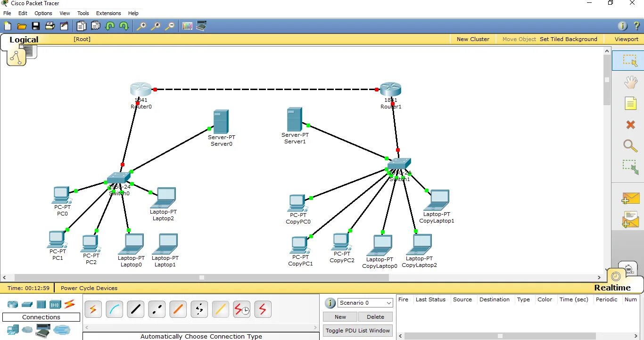
Task: Select the Place Note tool
Action: pyautogui.click(x=630, y=103)
